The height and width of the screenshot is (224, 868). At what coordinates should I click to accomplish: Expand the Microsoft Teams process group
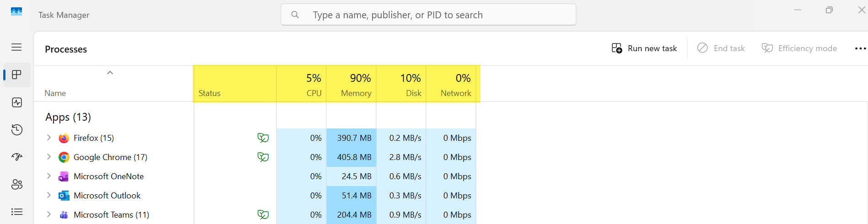point(49,214)
